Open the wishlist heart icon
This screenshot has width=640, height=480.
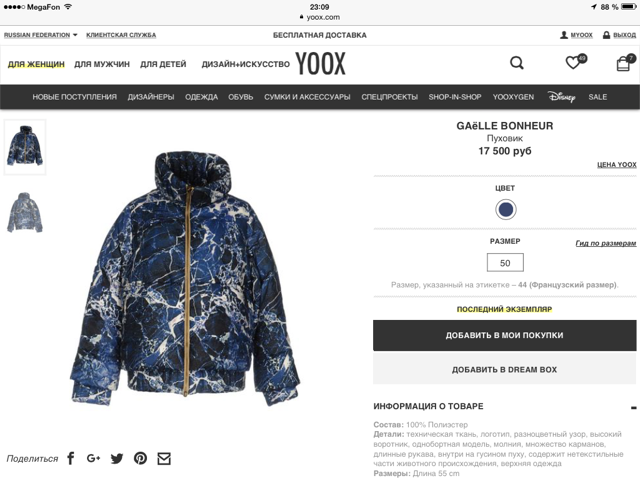point(576,62)
